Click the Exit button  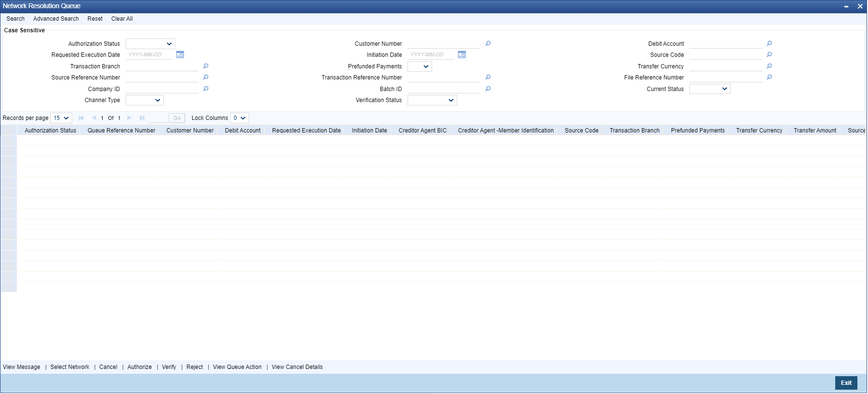coord(846,383)
